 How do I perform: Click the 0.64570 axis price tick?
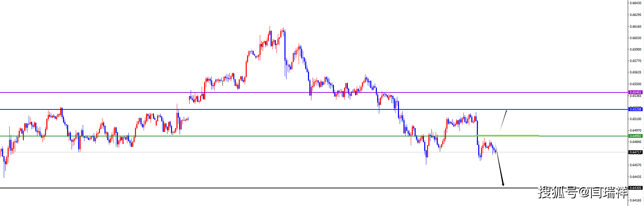(x=635, y=165)
